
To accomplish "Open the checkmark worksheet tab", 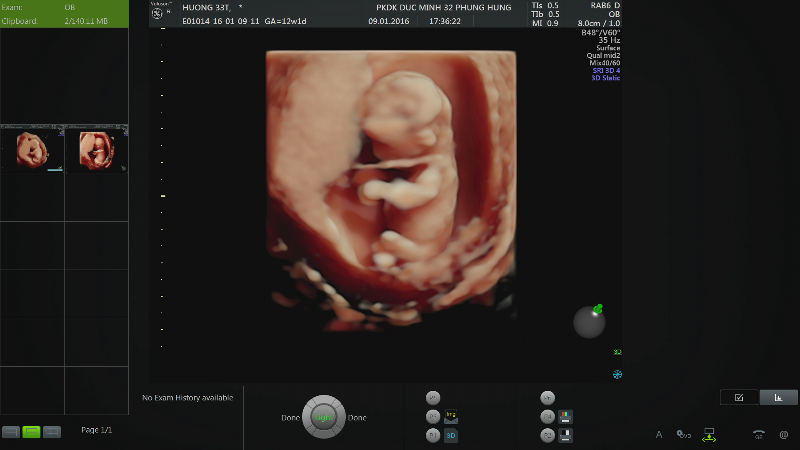I will [x=739, y=397].
